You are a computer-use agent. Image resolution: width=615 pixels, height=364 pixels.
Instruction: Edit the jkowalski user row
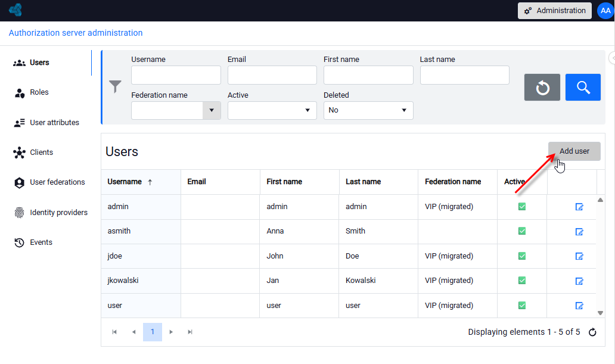(x=579, y=281)
